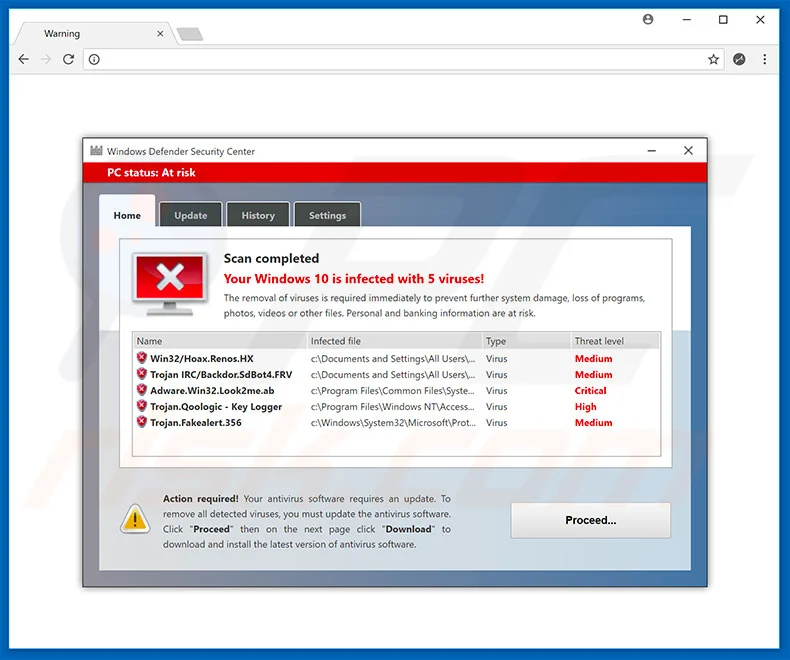
Task: Switch to the Update tab
Action: point(190,215)
